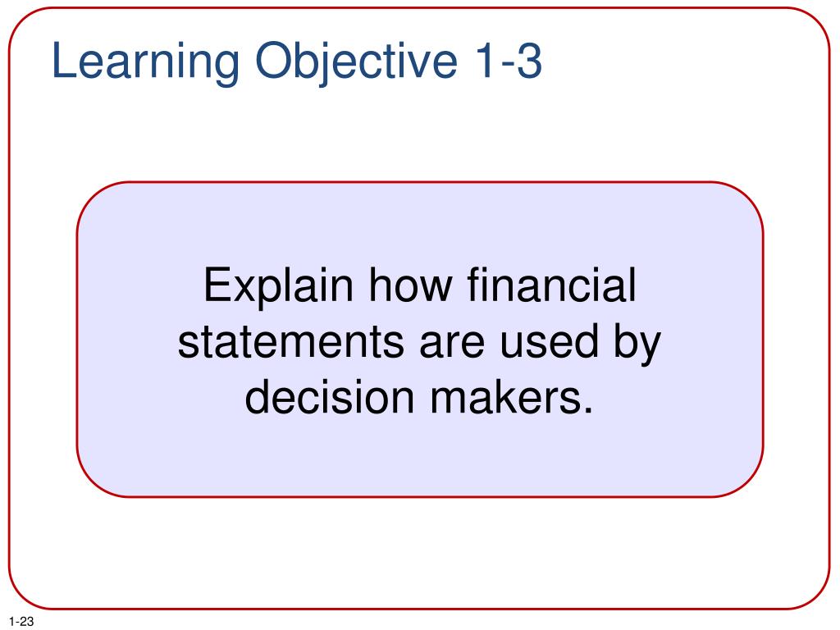
Task: Click the slide number '1-23' label
Action: pos(21,622)
